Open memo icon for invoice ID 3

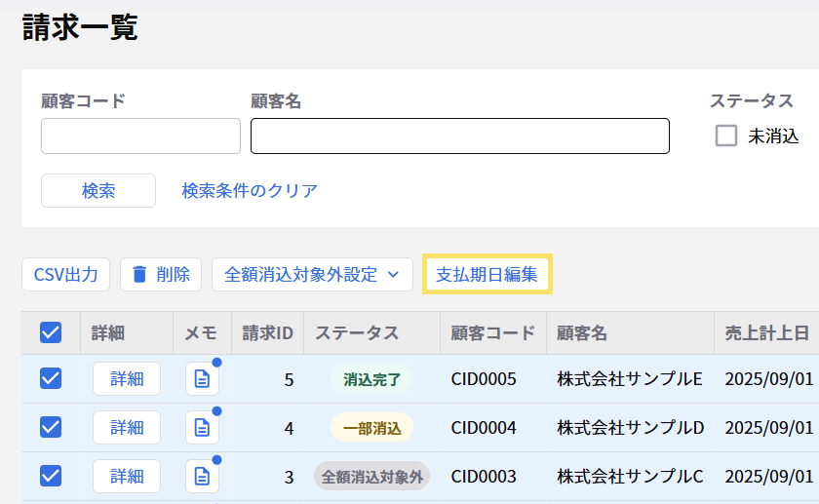tap(202, 476)
